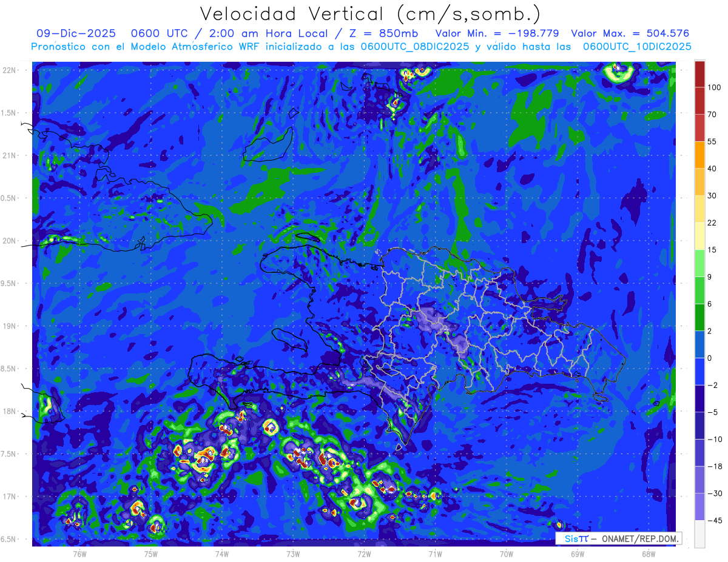Click the latitude label "19N"
Image resolution: width=728 pixels, height=562 pixels.
9,326
